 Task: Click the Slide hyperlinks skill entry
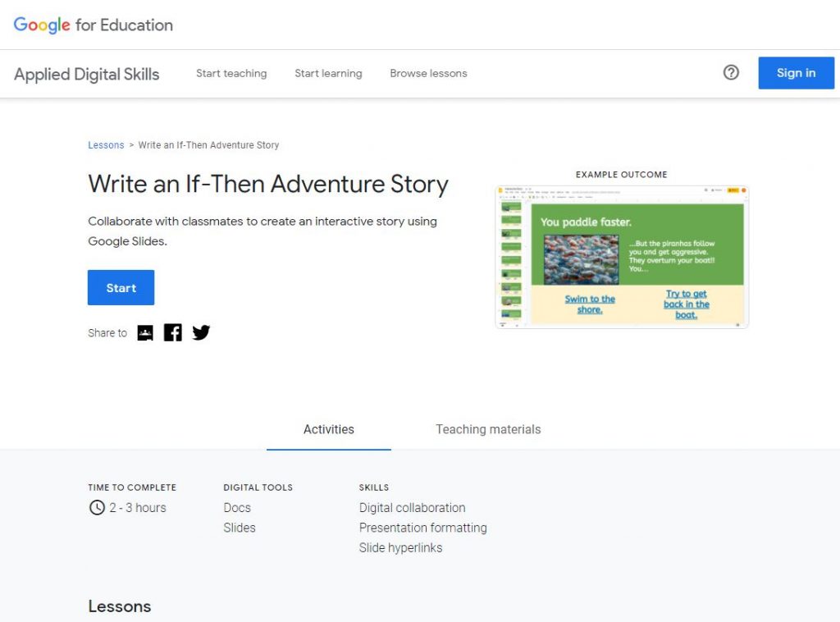point(400,547)
